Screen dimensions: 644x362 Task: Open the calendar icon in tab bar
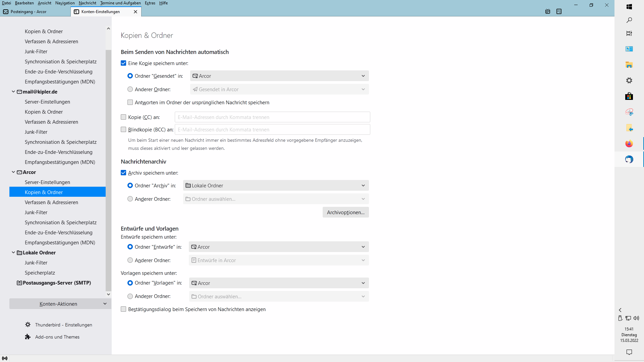coord(548,11)
